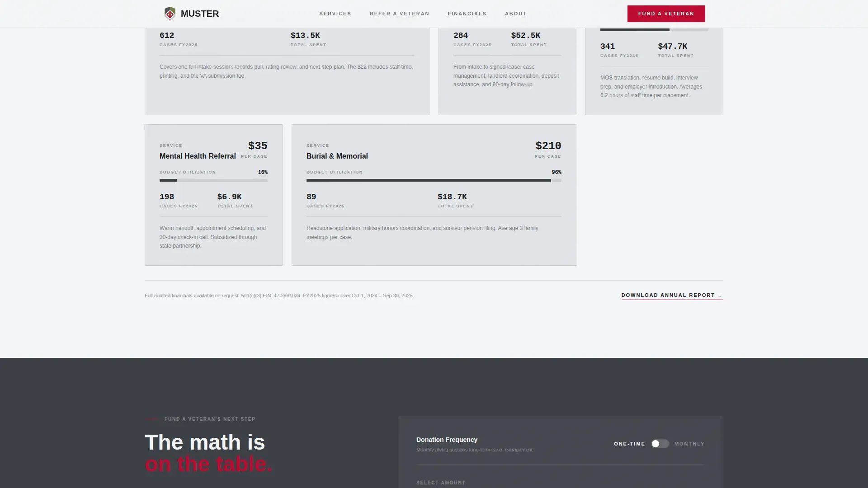The image size is (868, 488).
Task: Open the About nav link
Action: click(x=516, y=14)
